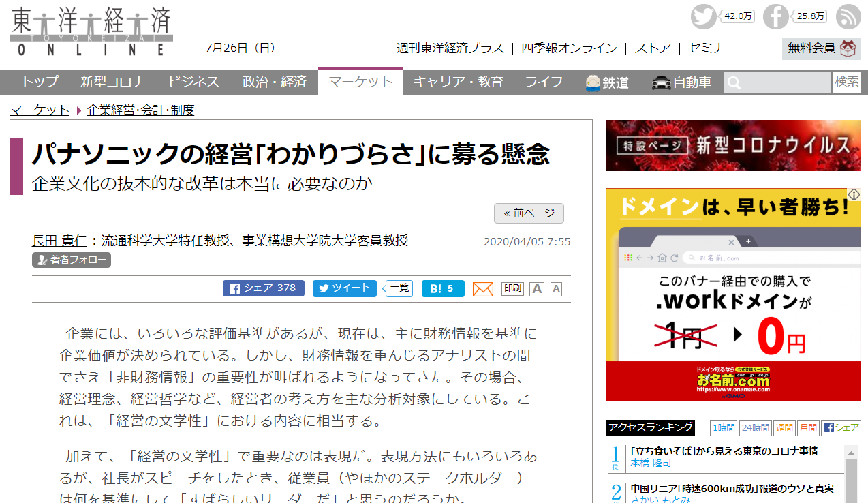Click the Hatena bookmark B! button
Viewport: 868px width, 503px height.
click(442, 288)
